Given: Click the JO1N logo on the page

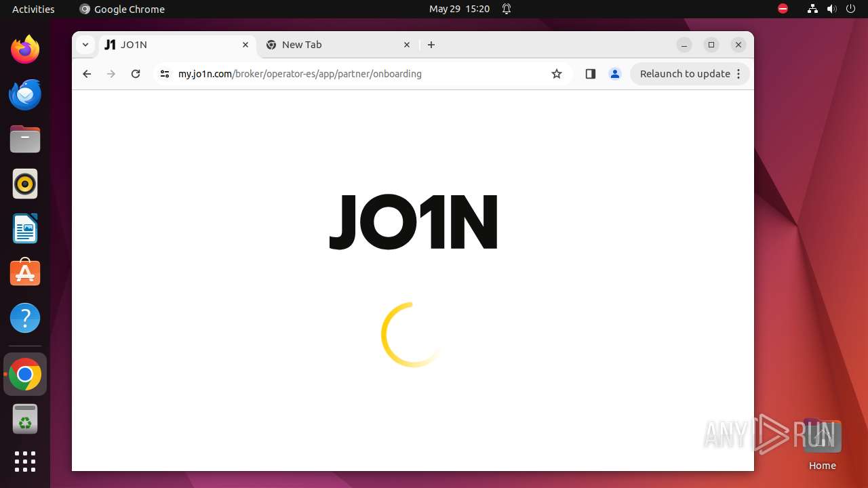Looking at the screenshot, I should tap(414, 222).
